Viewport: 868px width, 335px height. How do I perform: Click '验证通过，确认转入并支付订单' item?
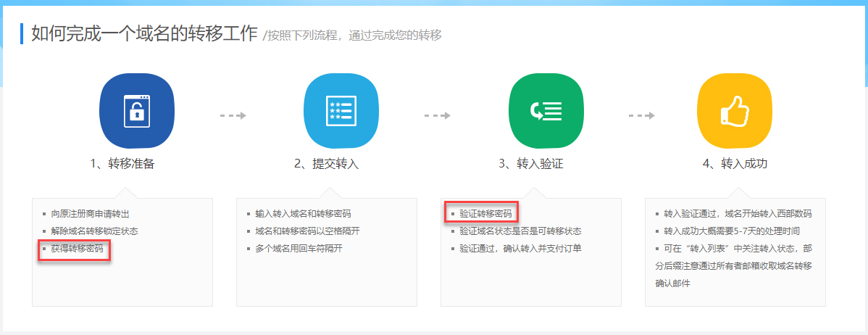521,249
